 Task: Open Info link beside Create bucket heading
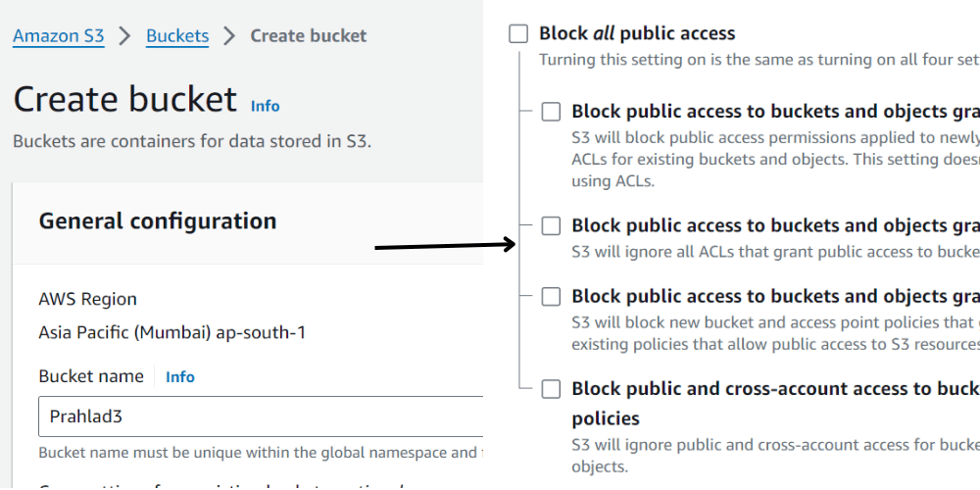[265, 106]
